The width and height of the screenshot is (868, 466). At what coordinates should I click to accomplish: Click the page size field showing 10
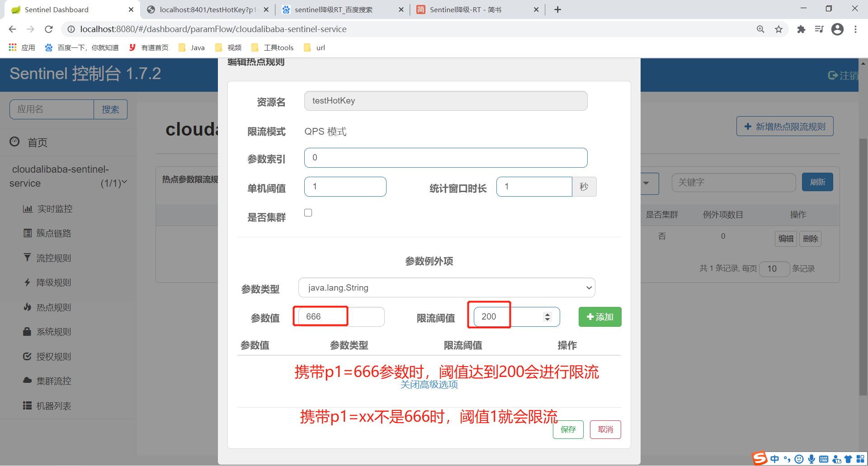[774, 269]
